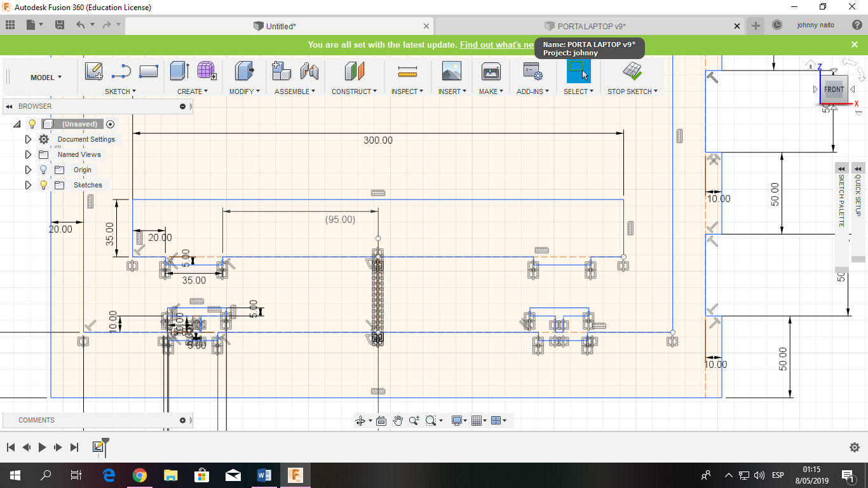868x488 pixels.
Task: Open Grid and Snaps dropdown
Action: pyautogui.click(x=480, y=421)
